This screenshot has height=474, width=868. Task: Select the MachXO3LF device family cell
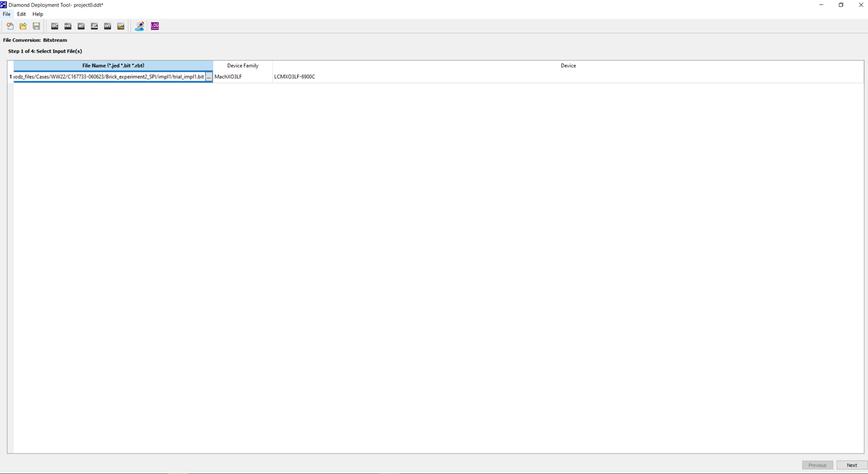coord(243,77)
